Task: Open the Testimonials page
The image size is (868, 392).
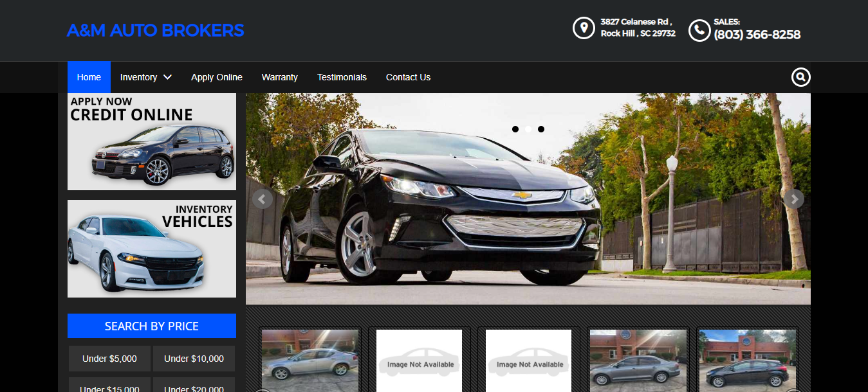Action: pyautogui.click(x=342, y=77)
